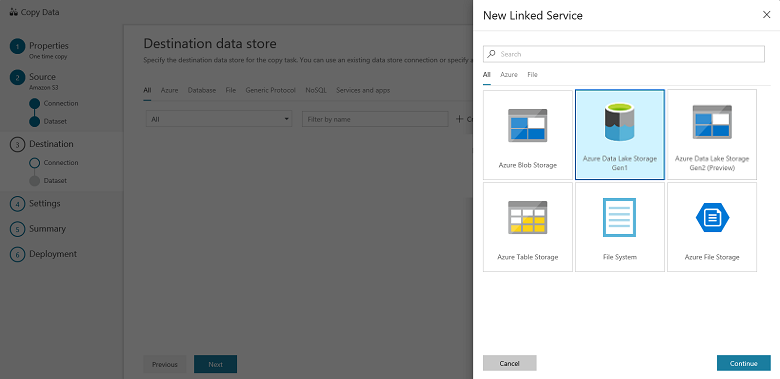Pick the Azure Data Lake Storage Gen2 (Preview) icon

(712, 122)
